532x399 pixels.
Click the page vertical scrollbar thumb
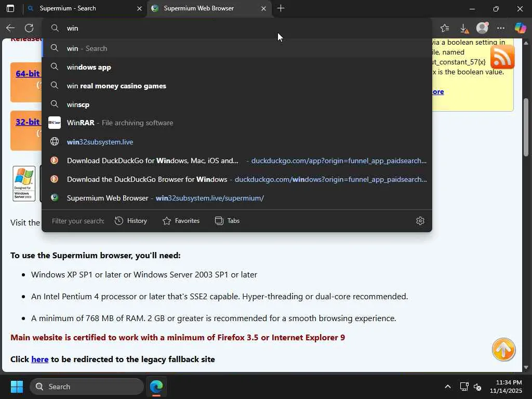coord(526,126)
